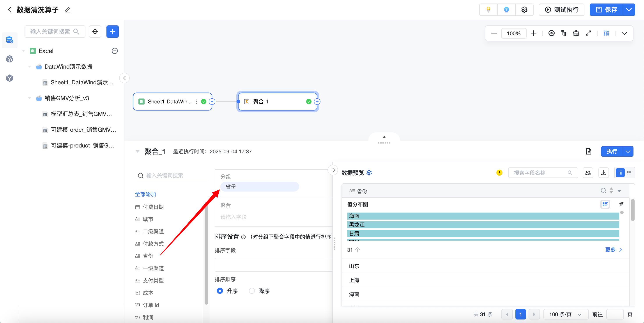
Task: Open the help question mark icon
Action: tap(506, 10)
